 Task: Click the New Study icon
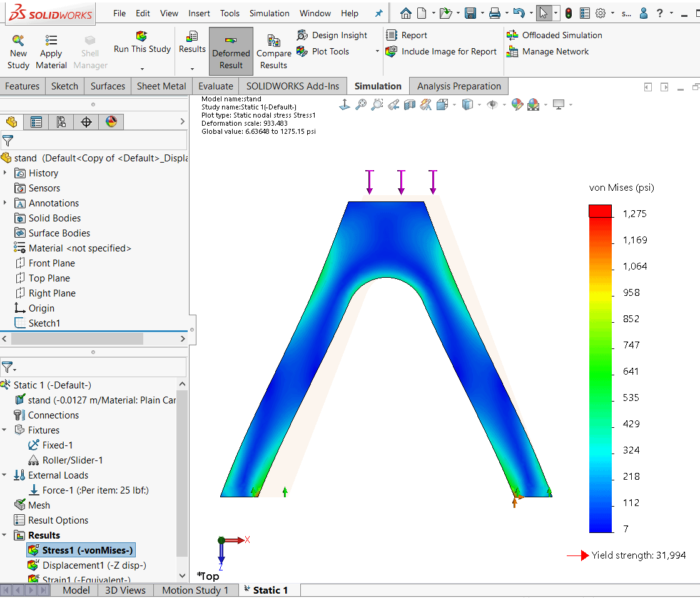[18, 41]
